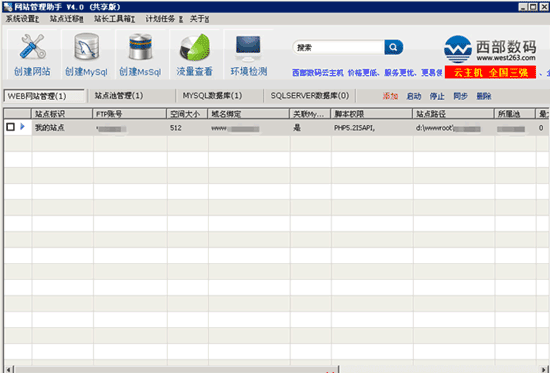Click the blue search magnifier button
550x373 pixels.
[x=393, y=47]
